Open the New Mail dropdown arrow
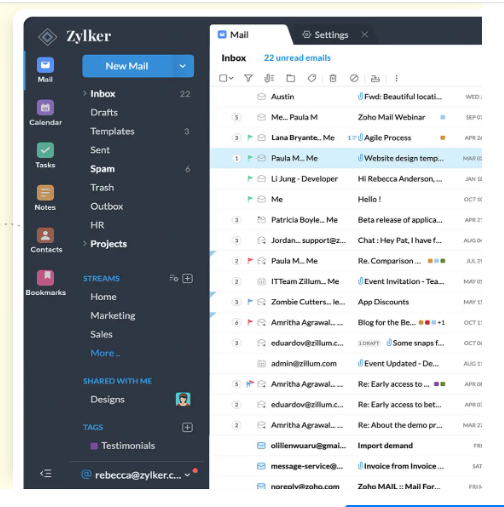 [183, 66]
